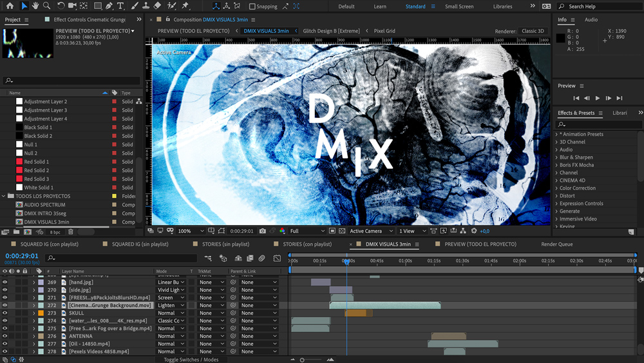
Task: Toggle the Snapping checkbox
Action: (252, 6)
